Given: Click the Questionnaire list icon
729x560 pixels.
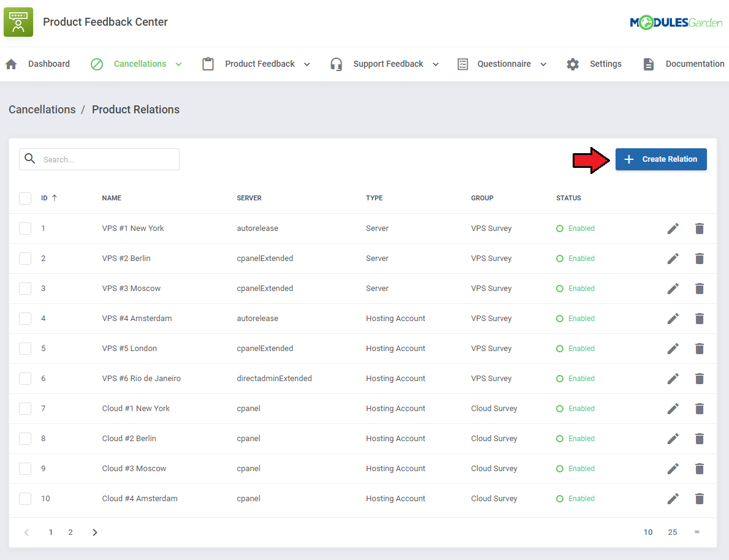Looking at the screenshot, I should 462,64.
